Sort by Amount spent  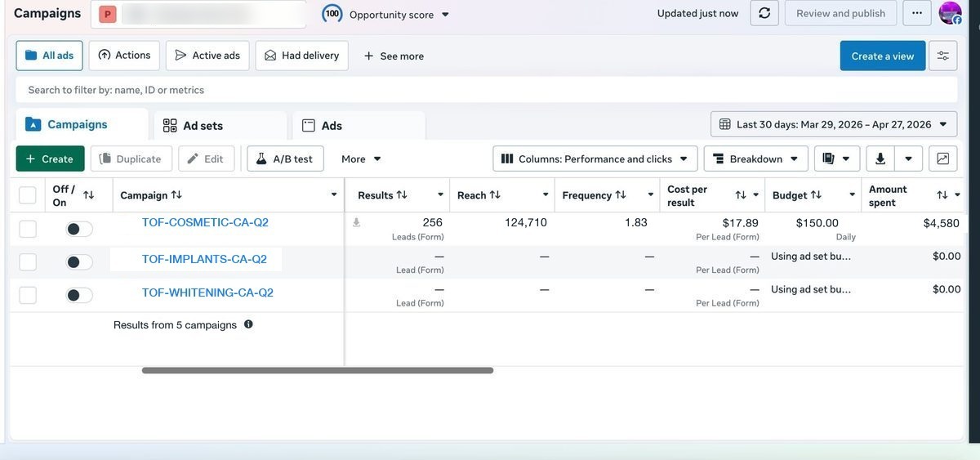(942, 195)
